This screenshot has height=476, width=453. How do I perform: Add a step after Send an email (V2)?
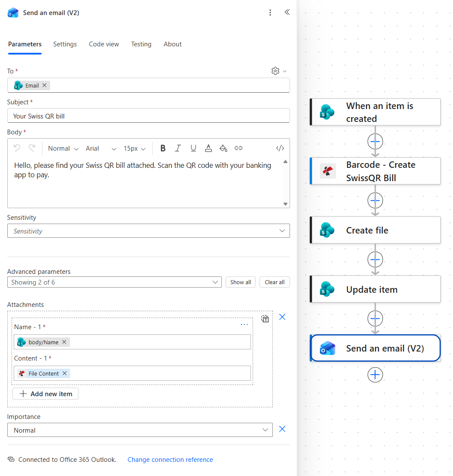pos(375,375)
